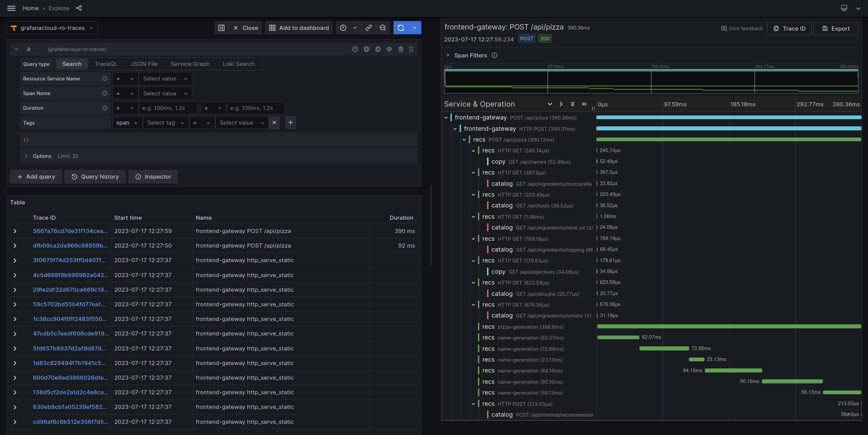Open the time range picker clock icon
The width and height of the screenshot is (868, 435).
(x=342, y=28)
